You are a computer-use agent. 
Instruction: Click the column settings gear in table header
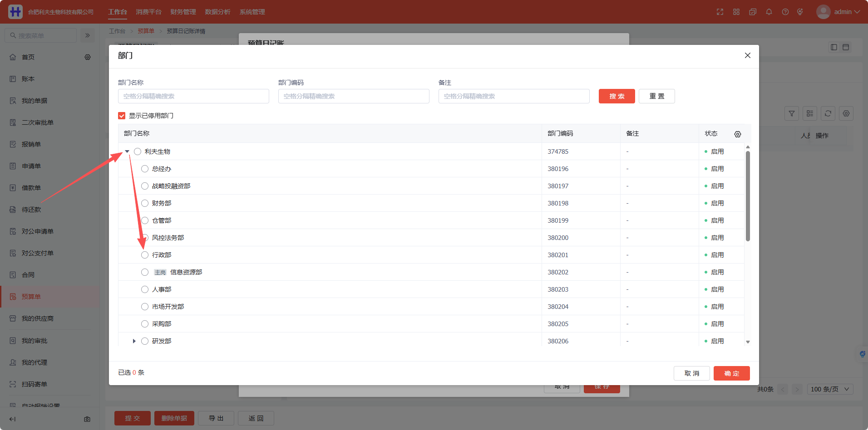click(x=738, y=134)
